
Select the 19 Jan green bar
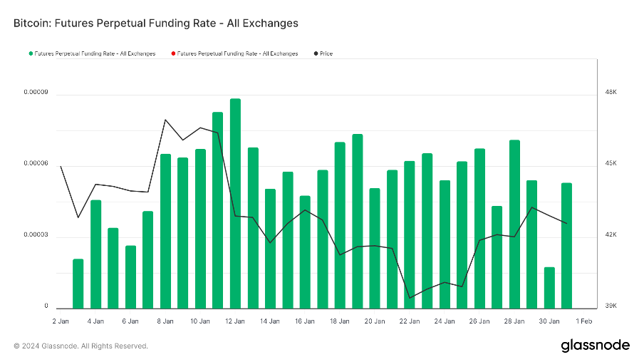pyautogui.click(x=358, y=221)
